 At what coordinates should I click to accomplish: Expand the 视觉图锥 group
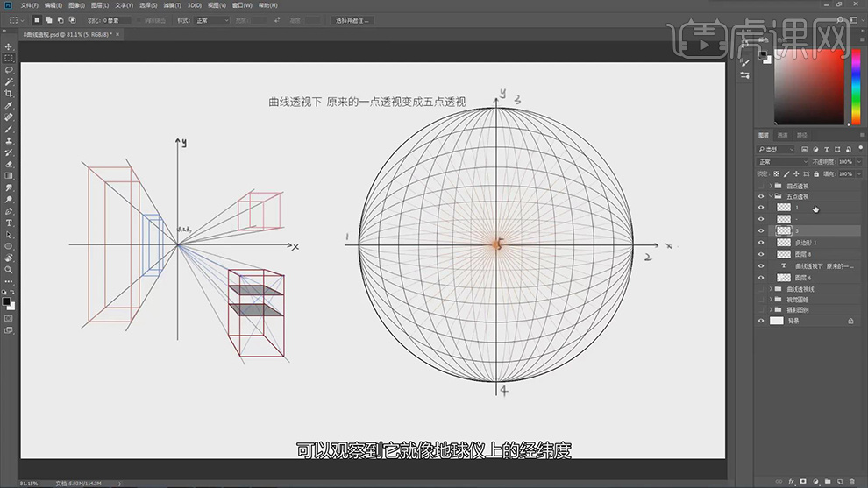pos(771,300)
